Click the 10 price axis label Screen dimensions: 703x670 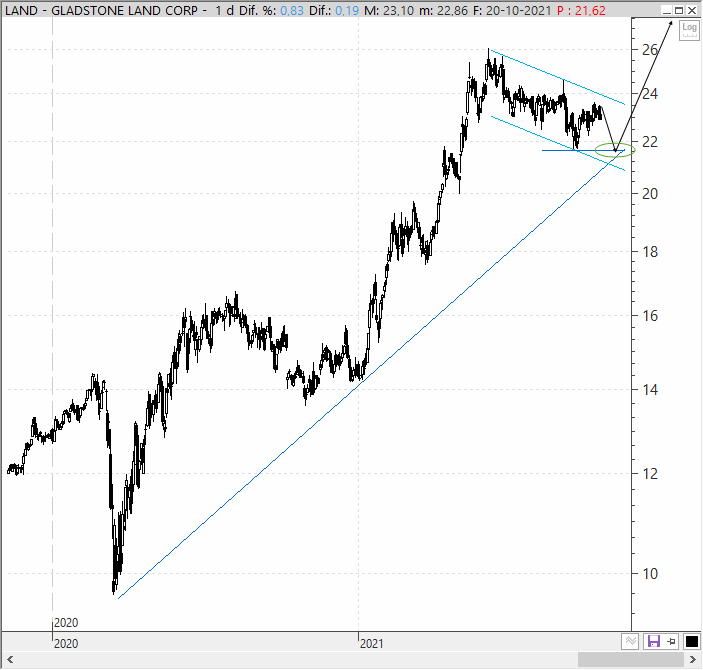[x=650, y=573]
